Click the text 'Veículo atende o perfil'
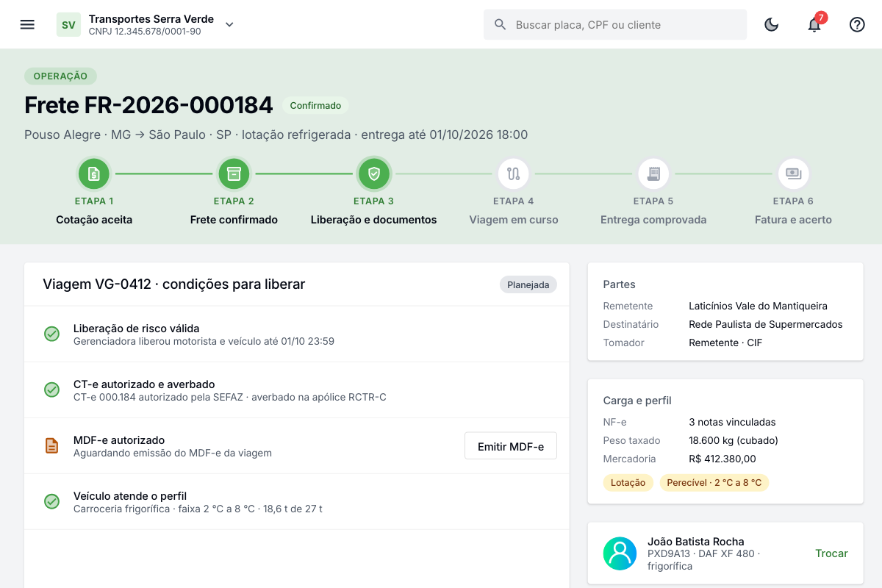Viewport: 882px width, 588px height. tap(130, 496)
